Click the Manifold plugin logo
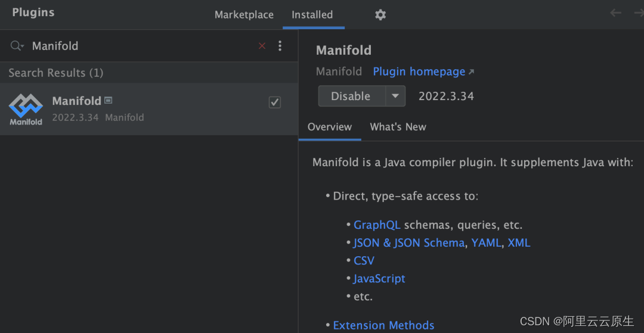This screenshot has width=644, height=333. (x=26, y=109)
